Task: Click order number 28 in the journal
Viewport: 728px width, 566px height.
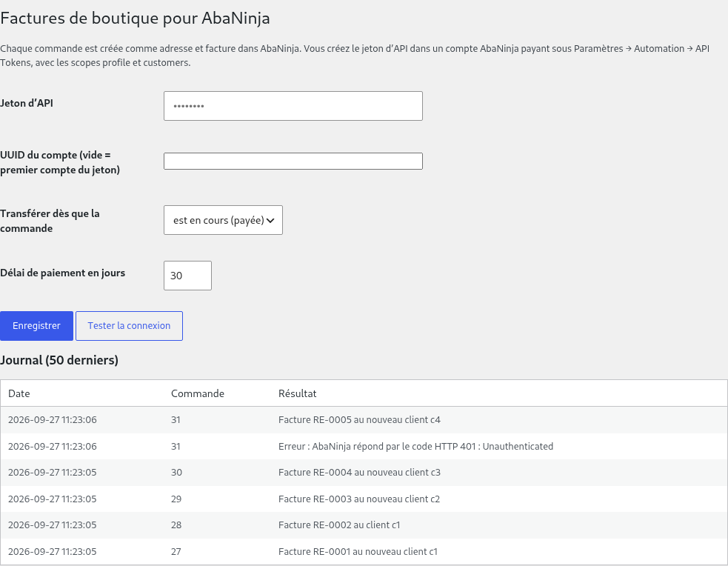Action: coord(176,525)
